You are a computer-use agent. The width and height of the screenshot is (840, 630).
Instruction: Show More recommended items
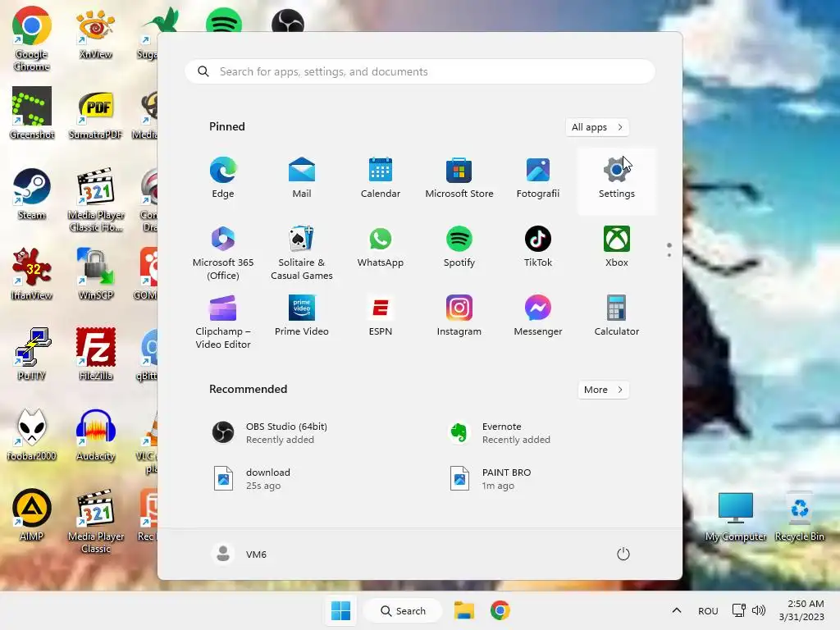(603, 390)
